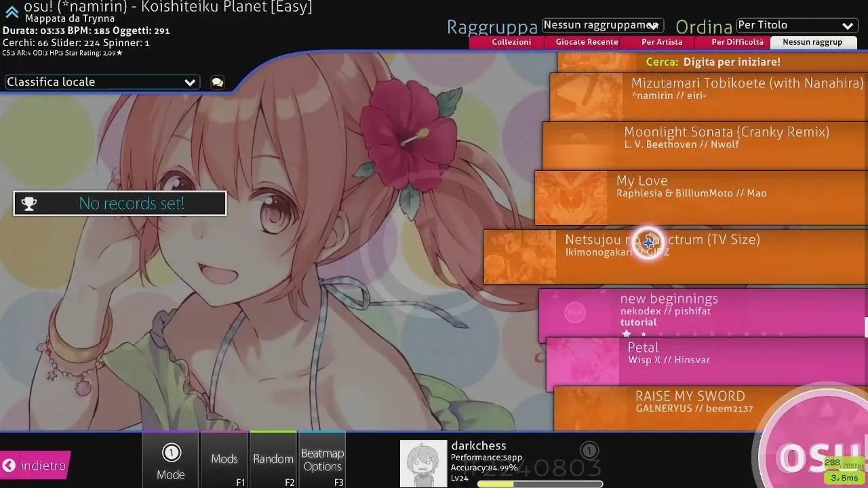Click the level progress bar under darkchess

[540, 484]
